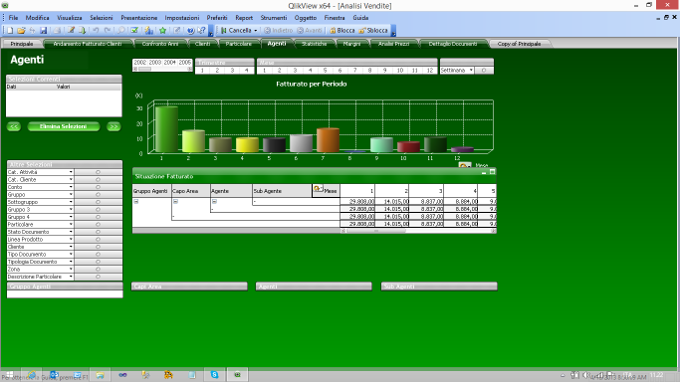Viewport: 680px width, 382px height.
Task: Toggle the radio circle beside Gruppo 3
Action: pos(98,209)
